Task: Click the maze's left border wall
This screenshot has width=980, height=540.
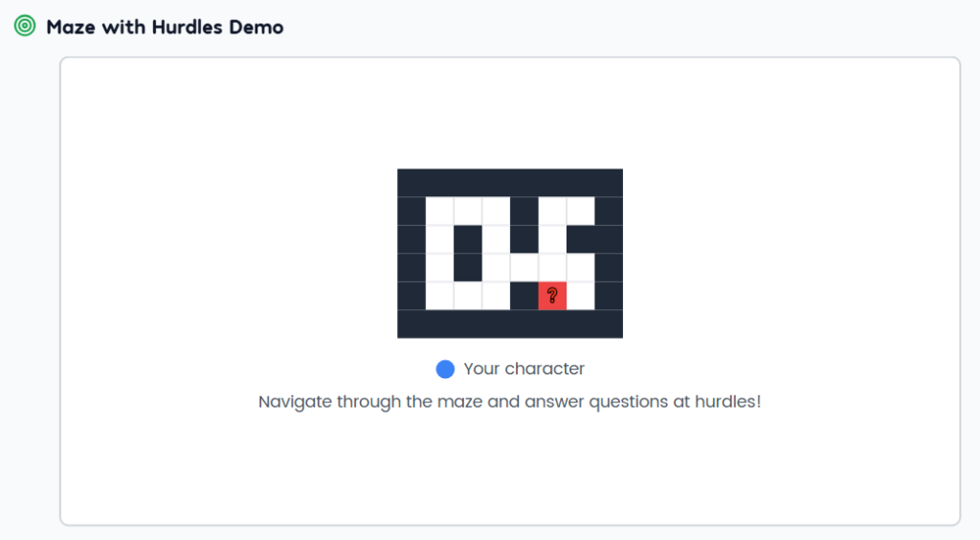Action: 412,254
